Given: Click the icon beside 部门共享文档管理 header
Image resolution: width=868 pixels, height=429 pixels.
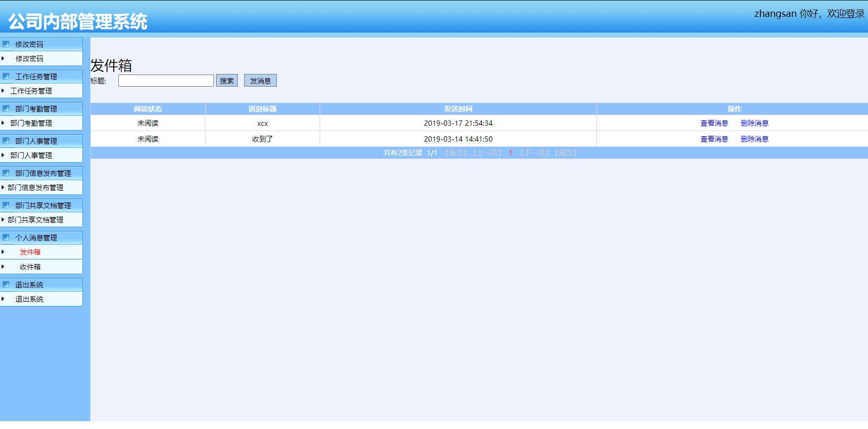Looking at the screenshot, I should 6,206.
